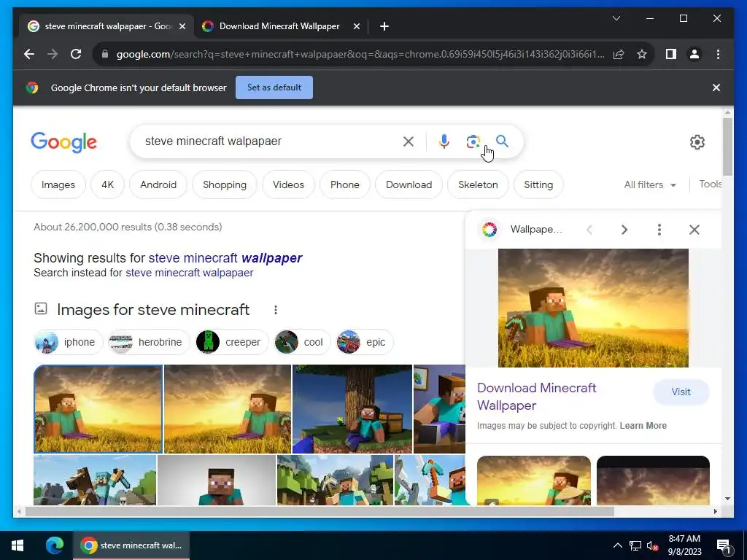This screenshot has width=747, height=560.
Task: Share this page from address bar
Action: point(619,54)
